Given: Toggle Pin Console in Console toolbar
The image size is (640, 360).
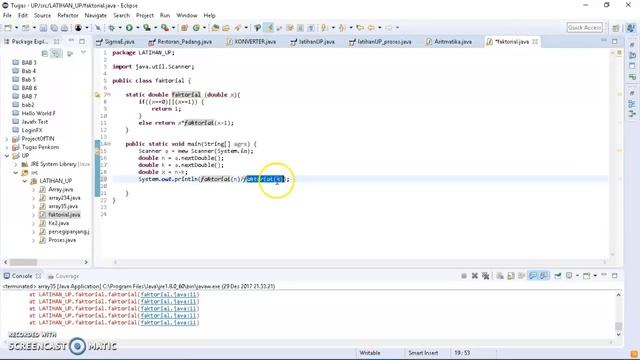Looking at the screenshot, I should tap(558, 276).
